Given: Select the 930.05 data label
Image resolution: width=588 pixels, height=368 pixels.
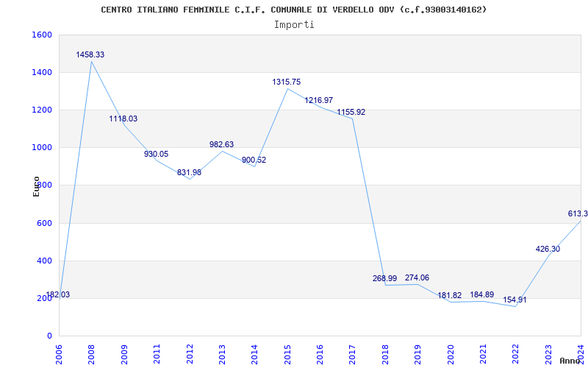Looking at the screenshot, I should tap(157, 155).
